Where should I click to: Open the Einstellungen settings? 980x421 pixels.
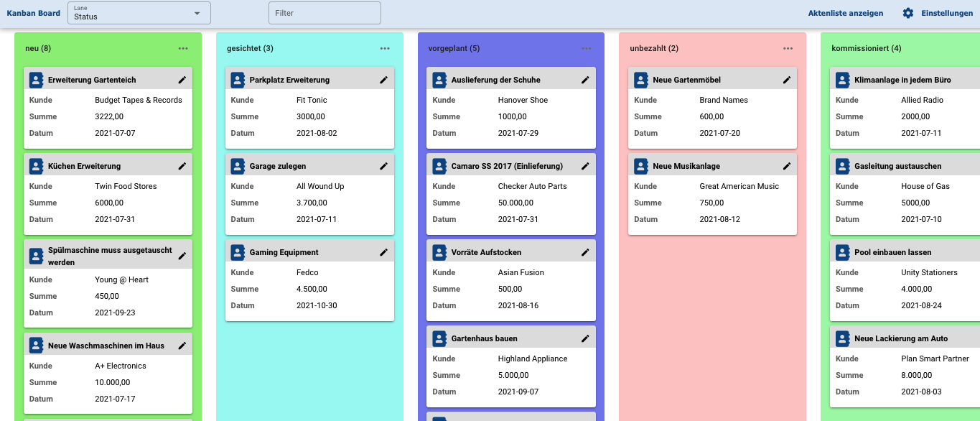coord(946,13)
